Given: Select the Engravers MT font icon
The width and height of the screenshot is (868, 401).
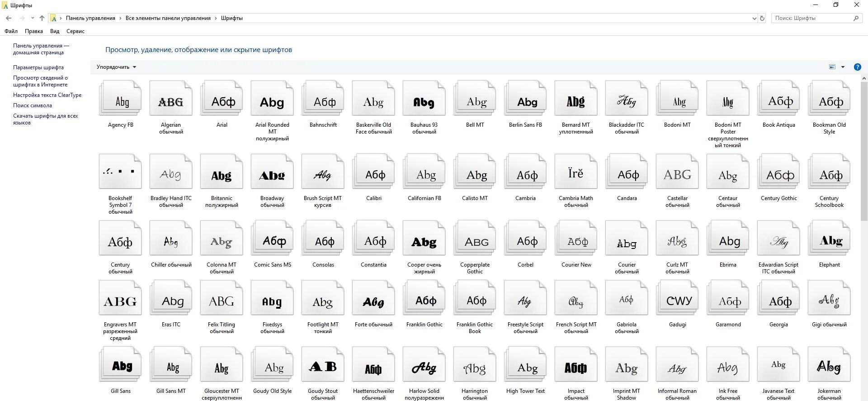Looking at the screenshot, I should (120, 298).
